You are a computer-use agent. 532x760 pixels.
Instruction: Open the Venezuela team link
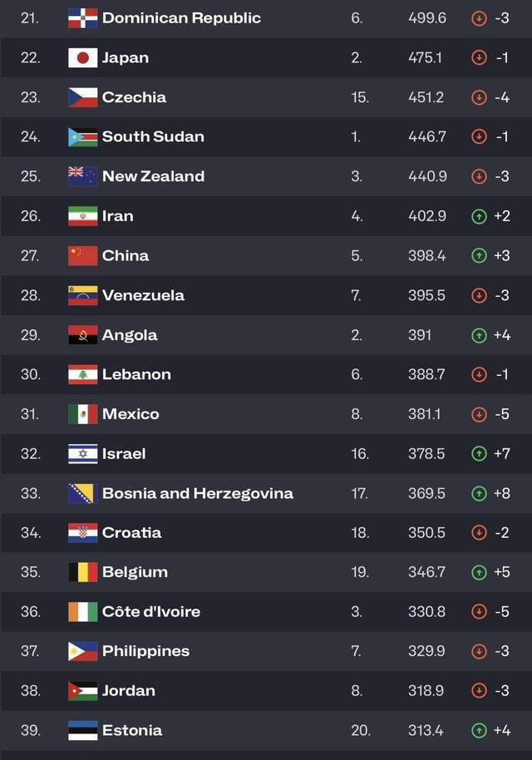[144, 295]
